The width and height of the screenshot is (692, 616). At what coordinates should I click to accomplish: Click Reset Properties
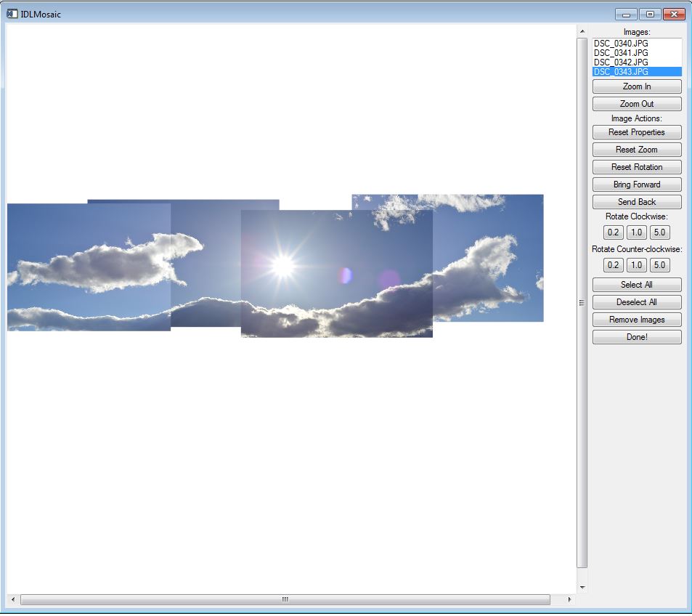pyautogui.click(x=636, y=132)
